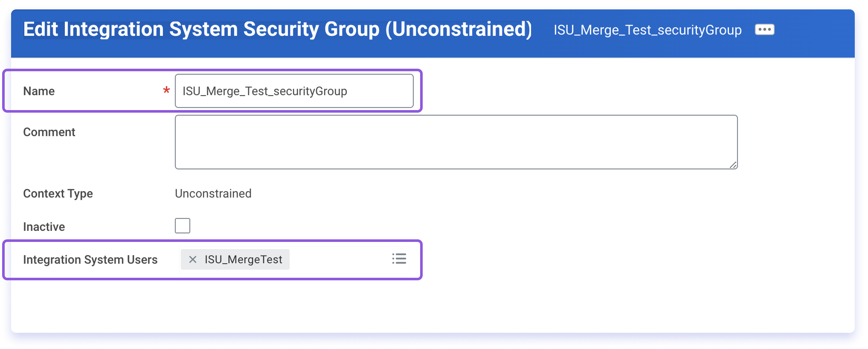Click the resize handle on the Comment box
868x349 pixels.
tap(734, 166)
